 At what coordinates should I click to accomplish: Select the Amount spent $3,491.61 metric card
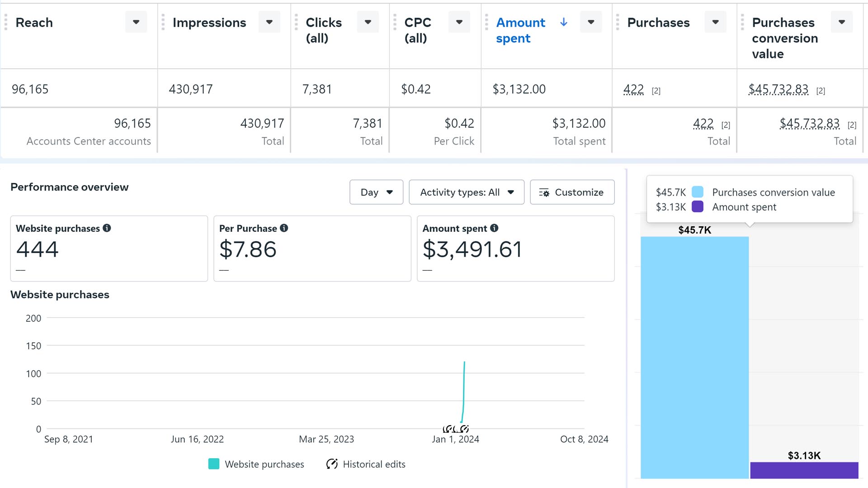[515, 249]
